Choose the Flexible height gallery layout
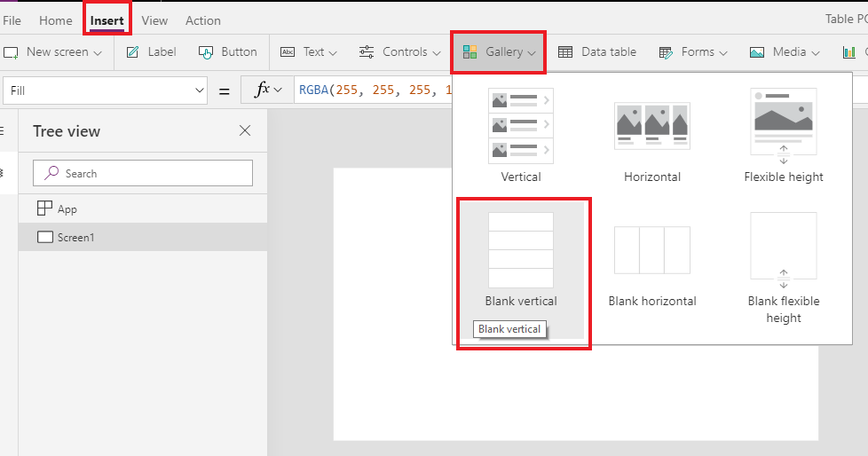Viewport: 868px width, 456px height. click(784, 136)
